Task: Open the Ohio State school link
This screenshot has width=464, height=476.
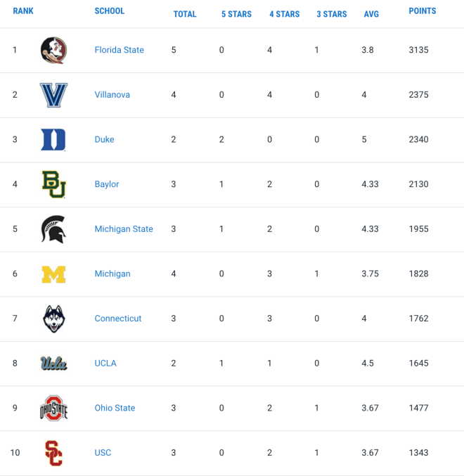Action: point(115,408)
